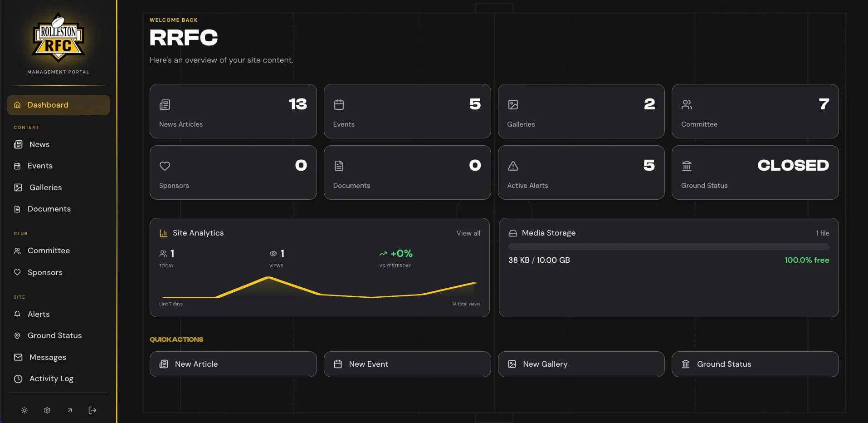The height and width of the screenshot is (423, 868).
Task: Open the Sponsors stat card label
Action: [174, 186]
